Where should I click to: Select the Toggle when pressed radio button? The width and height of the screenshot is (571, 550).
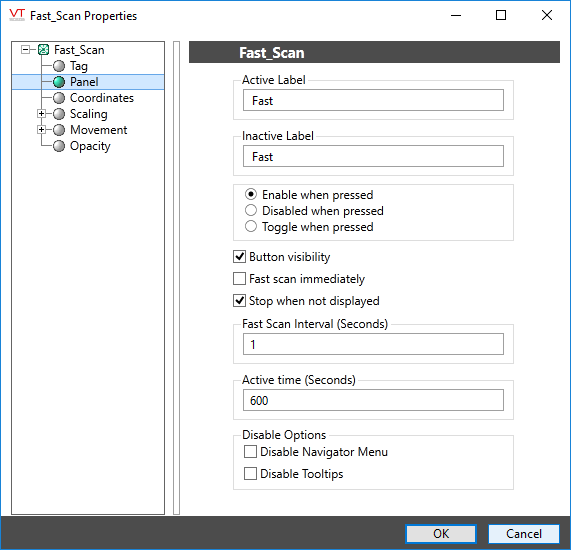[251, 227]
